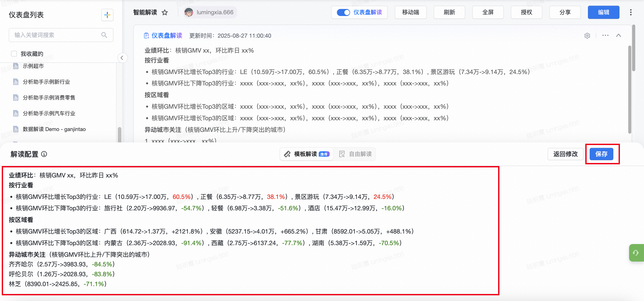644x301 pixels.
Task: Open the green customer service headset widget
Action: 636,253
